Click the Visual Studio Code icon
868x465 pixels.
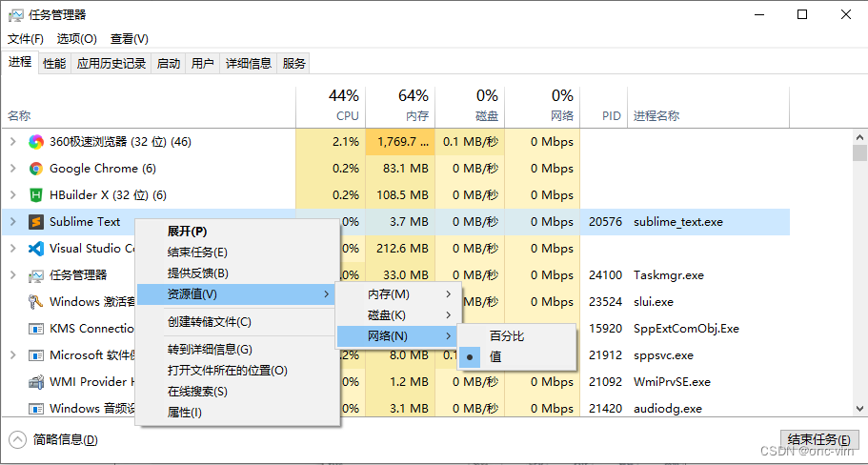[36, 249]
